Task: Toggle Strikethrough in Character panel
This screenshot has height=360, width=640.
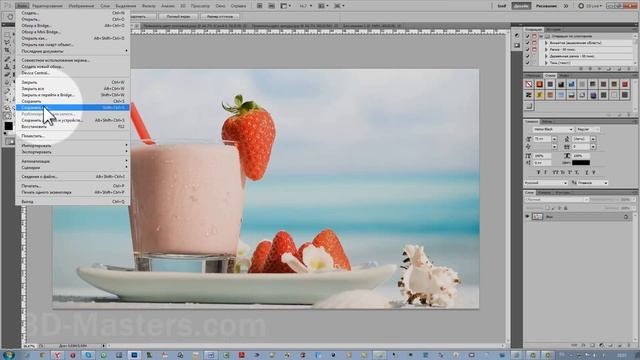Action: pyautogui.click(x=594, y=172)
